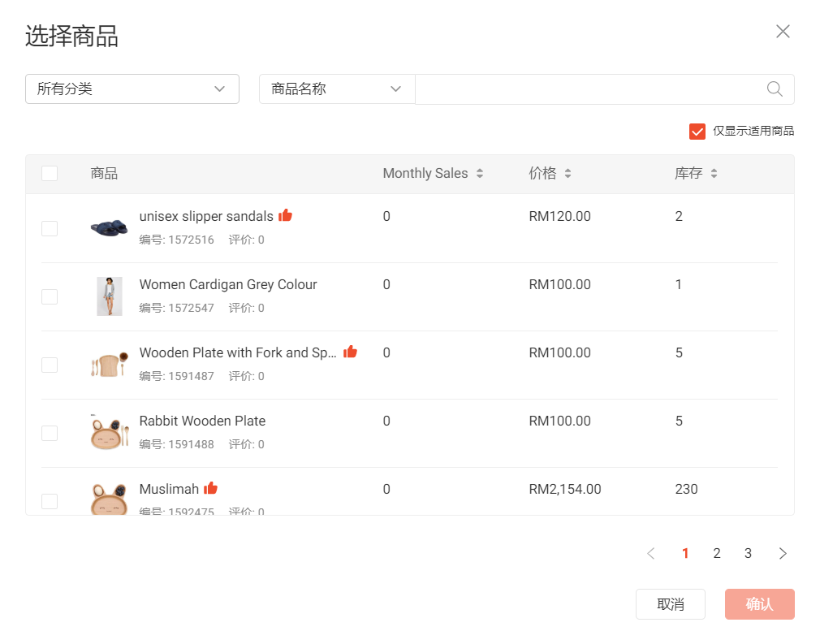The width and height of the screenshot is (820, 644).
Task: Jump to page 3
Action: point(748,553)
